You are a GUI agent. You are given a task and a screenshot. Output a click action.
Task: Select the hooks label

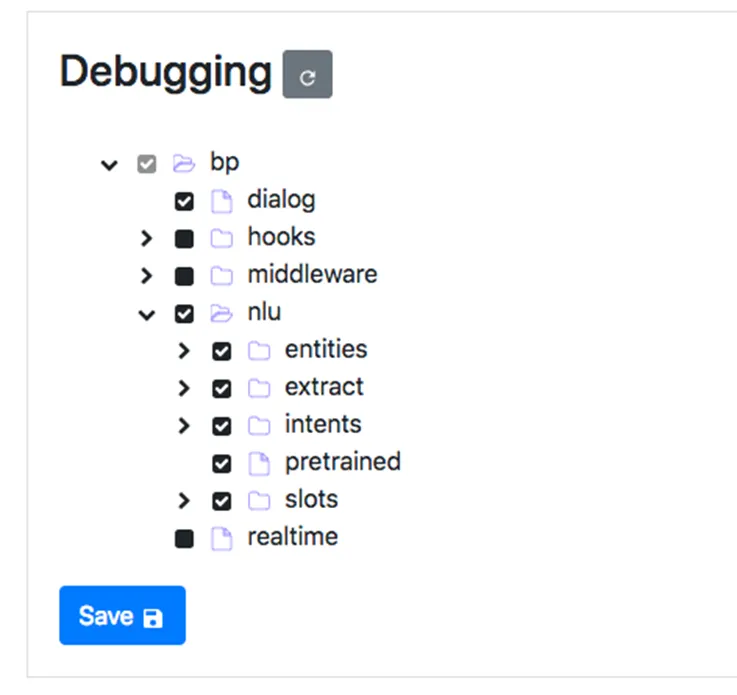pos(282,236)
